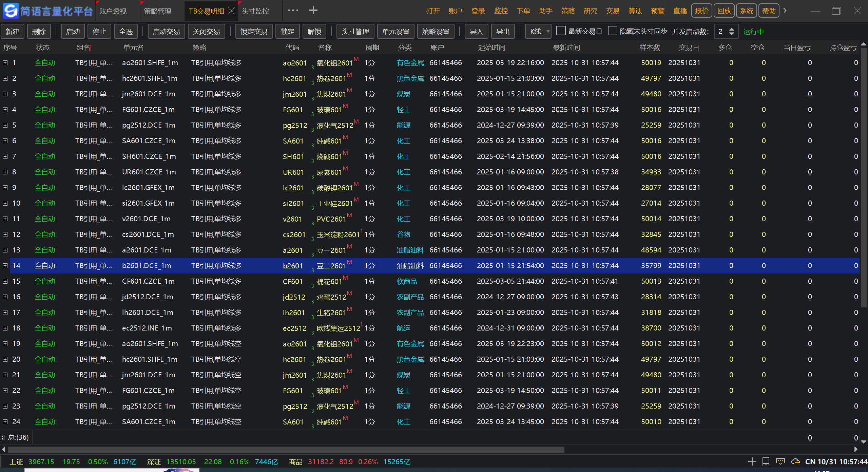Click the status bar monitor icon
Screen dimensions: 868x472
766,461
